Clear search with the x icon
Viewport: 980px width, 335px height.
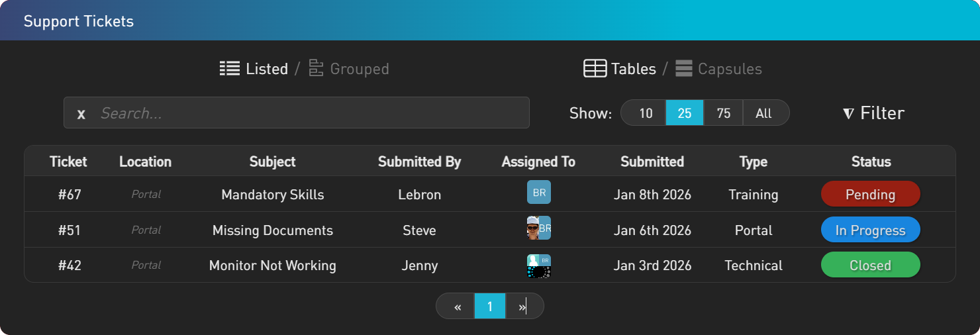tap(81, 114)
